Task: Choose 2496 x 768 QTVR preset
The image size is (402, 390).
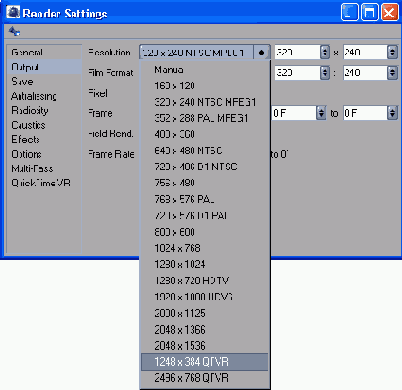Action: (191, 378)
